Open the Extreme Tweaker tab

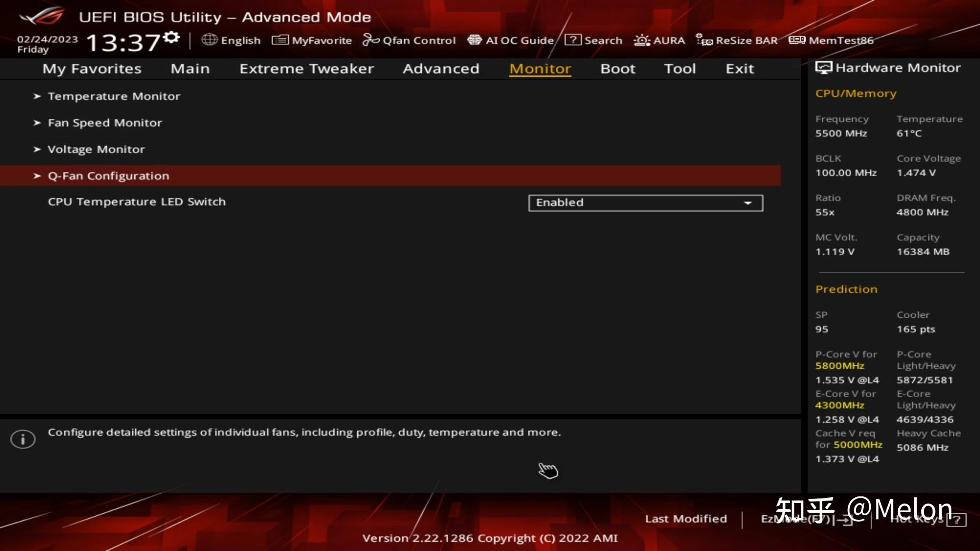click(307, 68)
